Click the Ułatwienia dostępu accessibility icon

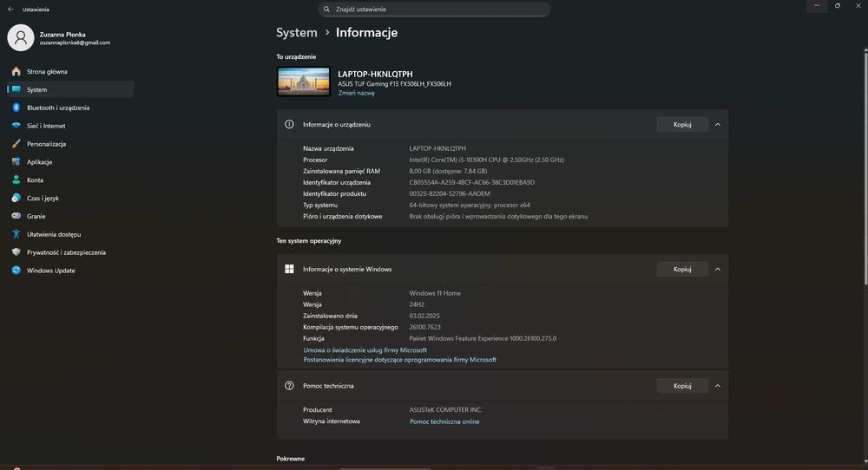(16, 234)
